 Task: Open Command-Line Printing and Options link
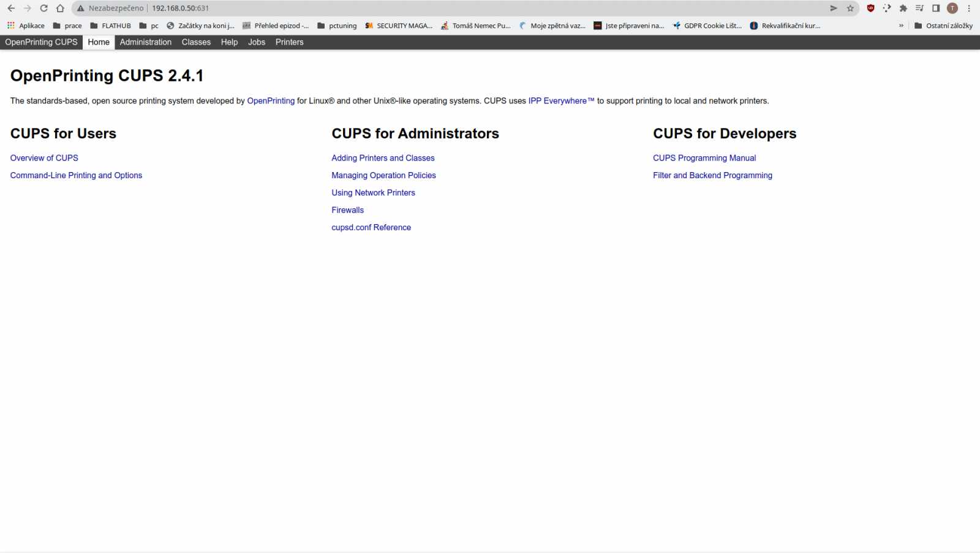(x=76, y=175)
